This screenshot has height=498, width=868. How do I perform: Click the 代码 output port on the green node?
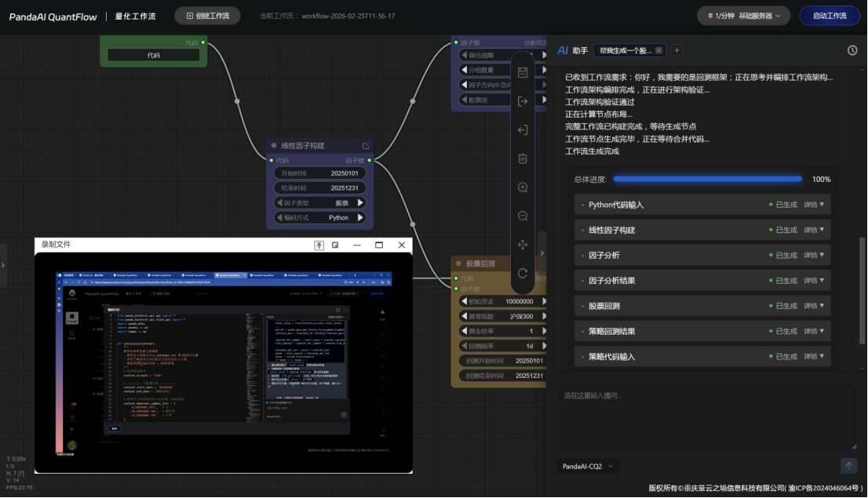click(x=203, y=42)
